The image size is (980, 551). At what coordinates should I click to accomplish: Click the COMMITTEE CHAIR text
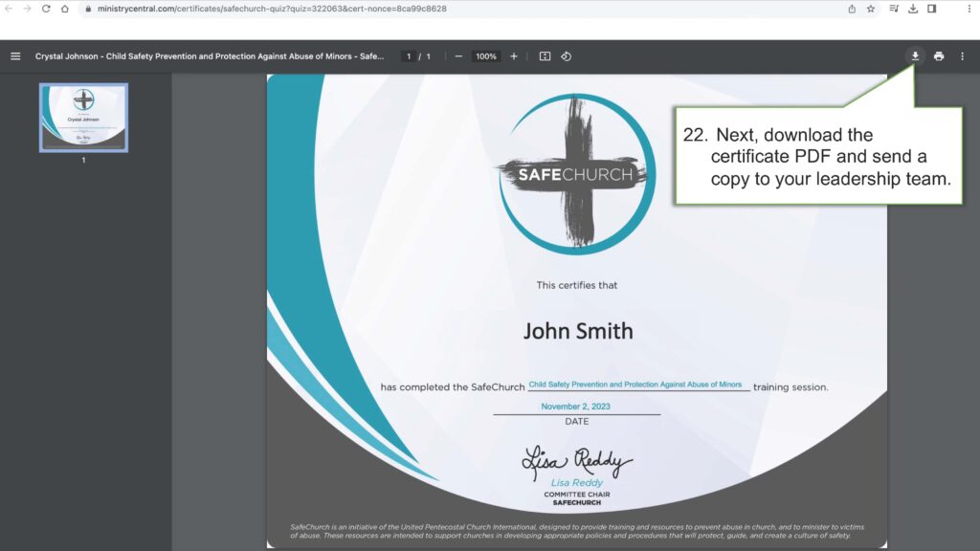tap(577, 495)
